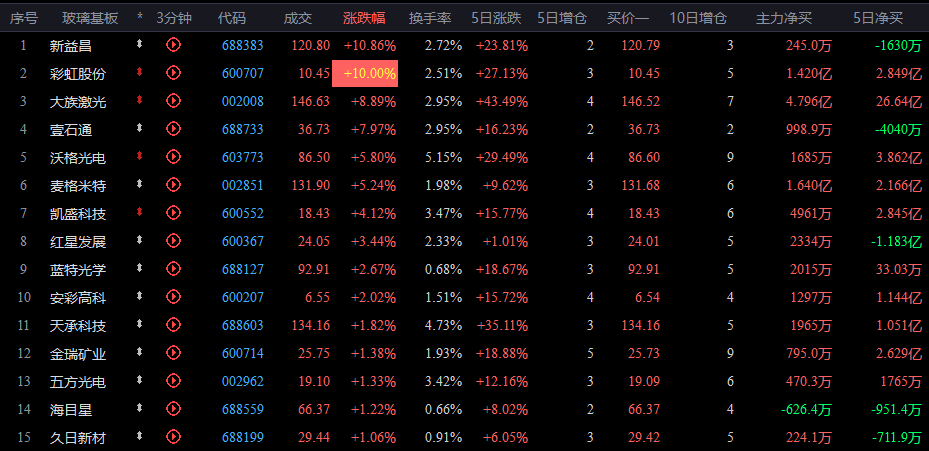Open 3-minute chart icon for 凯盛科技

coord(174,212)
